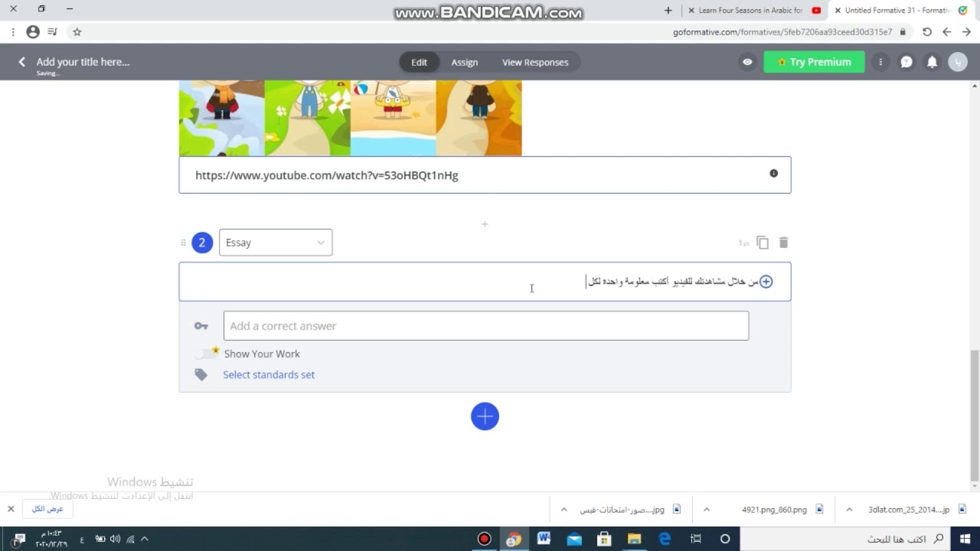Click the seasons image thumbnail
This screenshot has width=980, height=551.
(351, 118)
